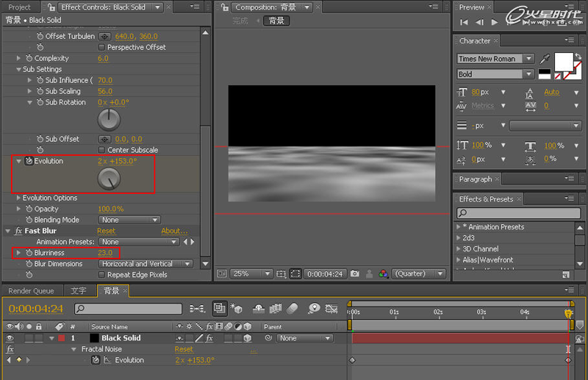
Task: Expand Evolution Options group
Action: [x=18, y=198]
